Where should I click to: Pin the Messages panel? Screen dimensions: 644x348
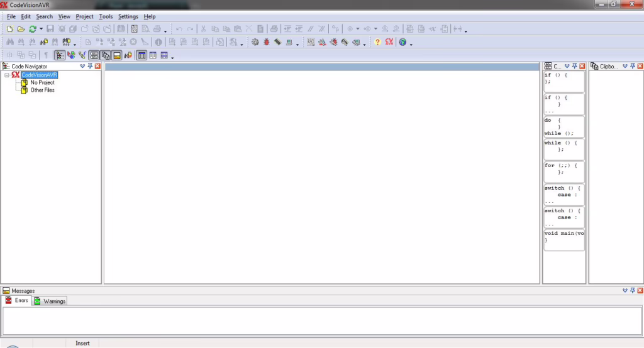(x=633, y=291)
